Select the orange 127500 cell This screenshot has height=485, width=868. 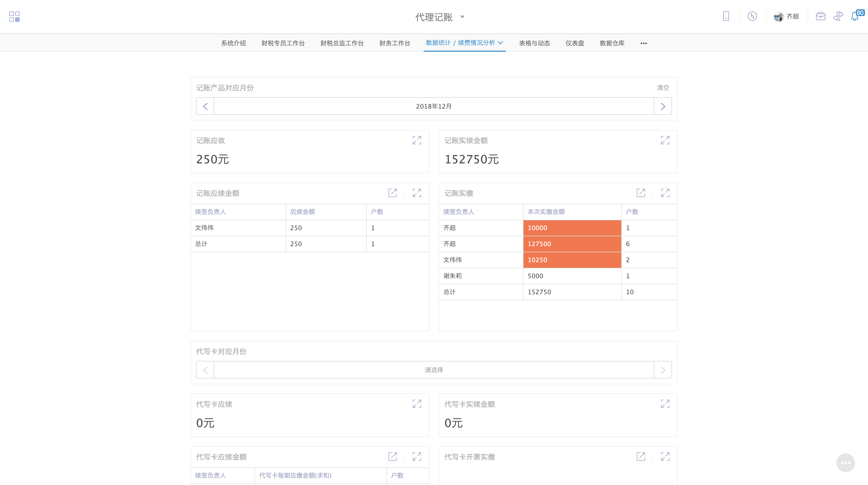572,244
